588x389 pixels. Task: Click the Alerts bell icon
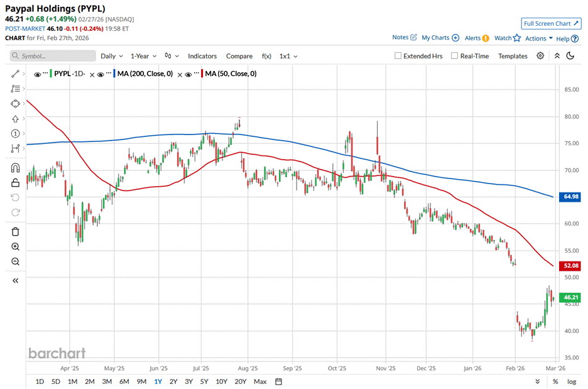click(x=485, y=38)
